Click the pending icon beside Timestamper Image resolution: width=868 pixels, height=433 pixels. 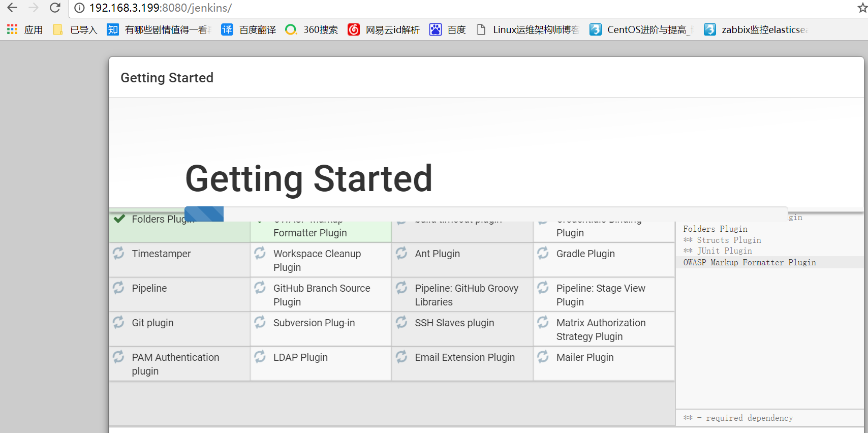coord(118,253)
